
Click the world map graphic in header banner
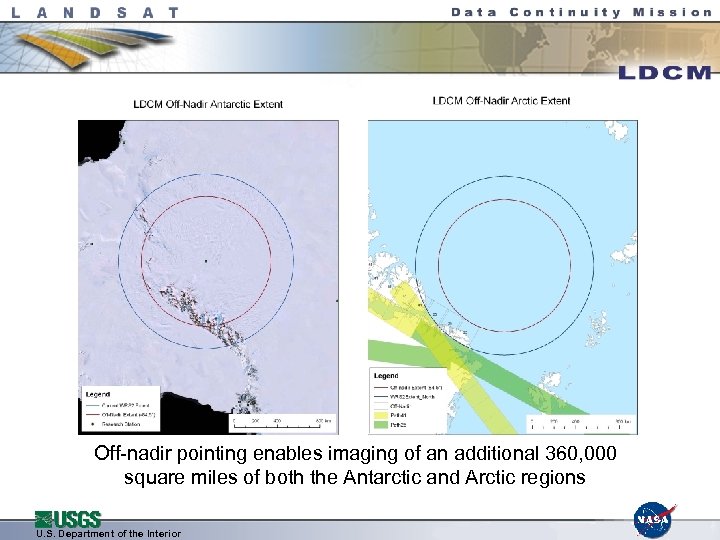point(592,47)
